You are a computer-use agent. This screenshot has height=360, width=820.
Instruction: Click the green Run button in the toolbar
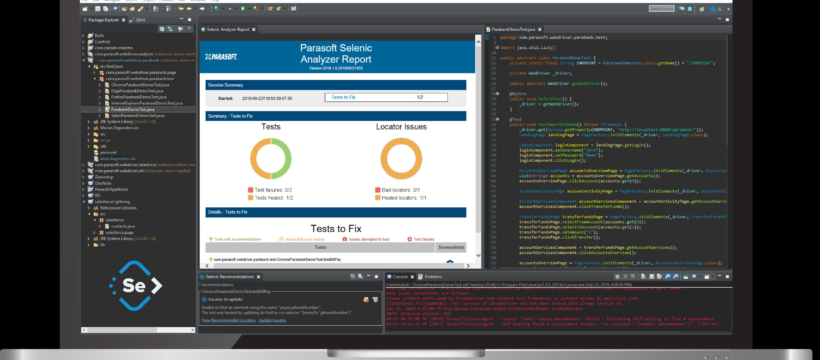243,9
